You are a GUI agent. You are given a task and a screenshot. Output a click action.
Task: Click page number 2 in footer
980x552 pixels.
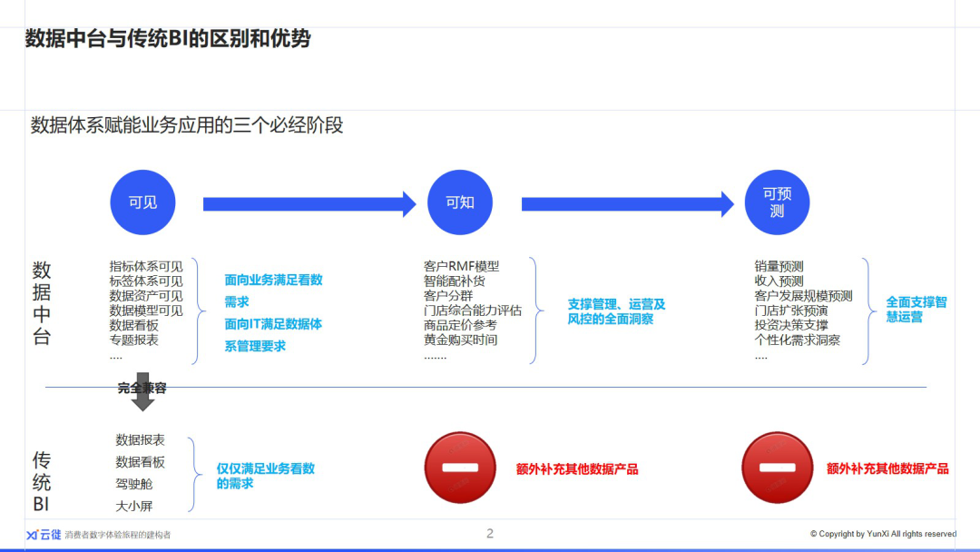pos(490,533)
